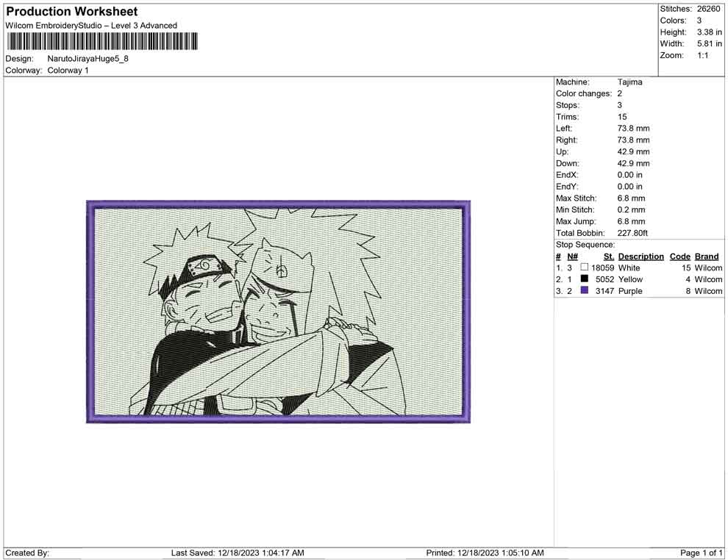Click the Width value '5.81 in'
Image resolution: width=728 pixels, height=560 pixels.
tap(710, 43)
